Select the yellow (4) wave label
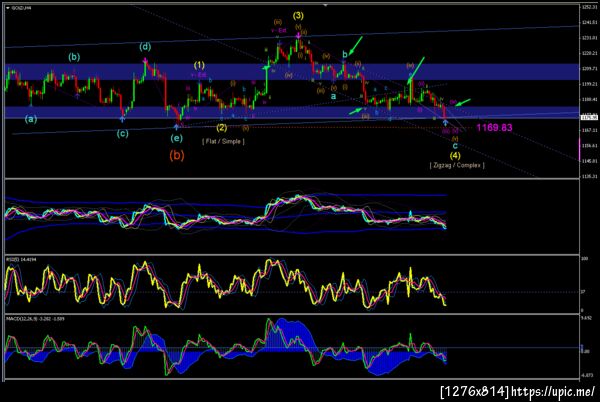 (x=455, y=155)
